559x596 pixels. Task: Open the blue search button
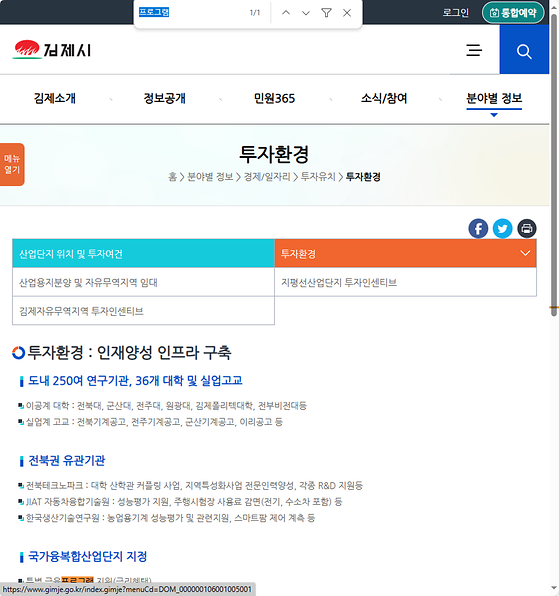(x=524, y=50)
